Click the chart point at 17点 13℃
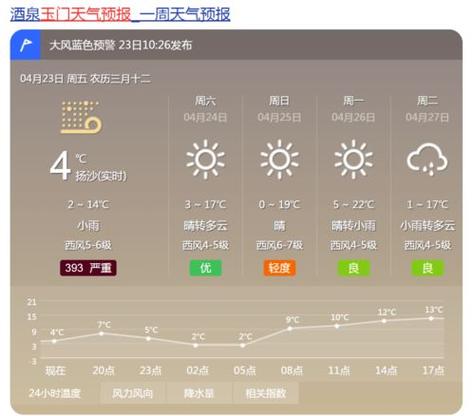Viewport: 474px width, 416px height. pos(431,318)
